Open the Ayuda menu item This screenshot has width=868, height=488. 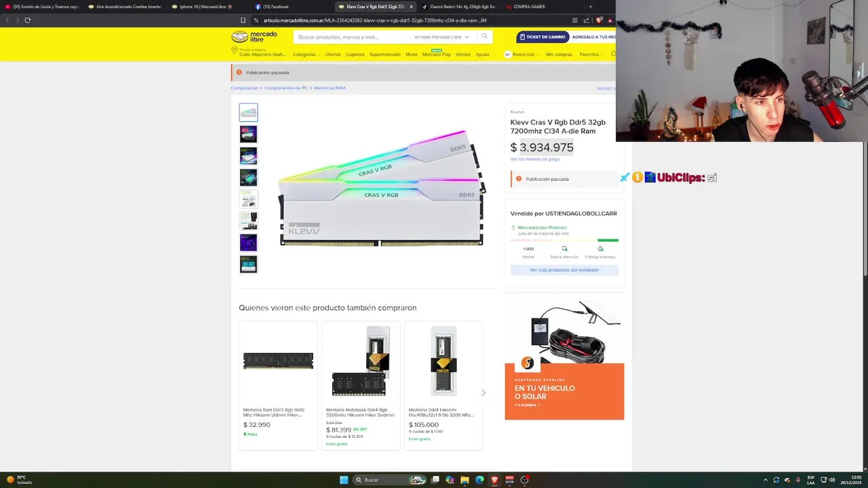pyautogui.click(x=482, y=54)
